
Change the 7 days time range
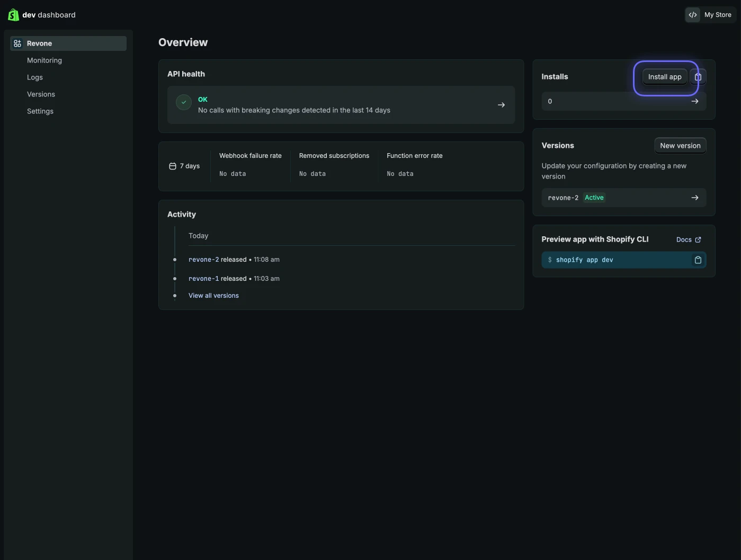point(184,166)
